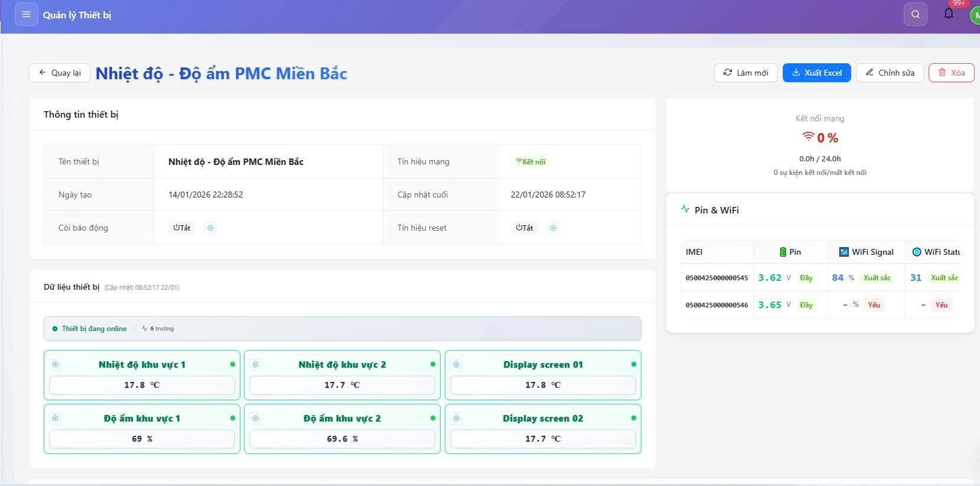Delete device with Xóa button
Screen dimensions: 980x486
pos(951,73)
